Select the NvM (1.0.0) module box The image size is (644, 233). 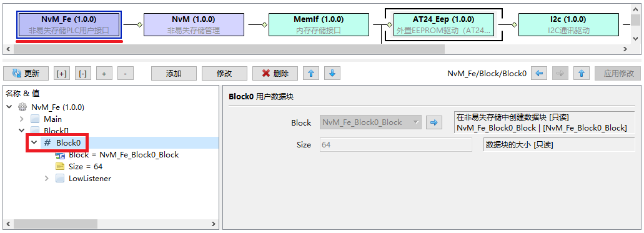click(x=194, y=24)
